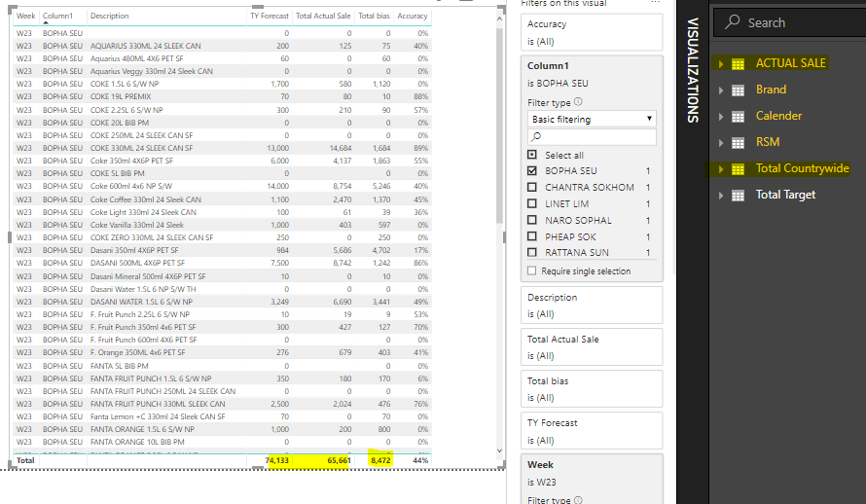Sort table by Total Actual Sale header
The image size is (866, 504).
(x=323, y=16)
